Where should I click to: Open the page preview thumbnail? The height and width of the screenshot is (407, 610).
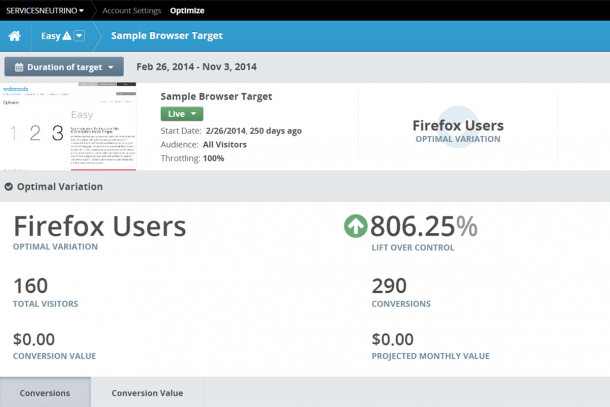click(x=68, y=126)
